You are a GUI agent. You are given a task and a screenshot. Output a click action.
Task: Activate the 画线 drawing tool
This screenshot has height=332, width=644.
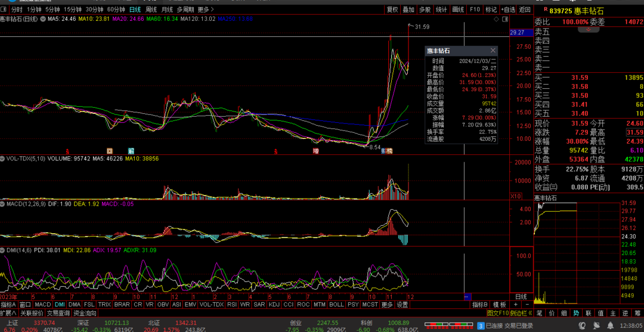[458, 9]
